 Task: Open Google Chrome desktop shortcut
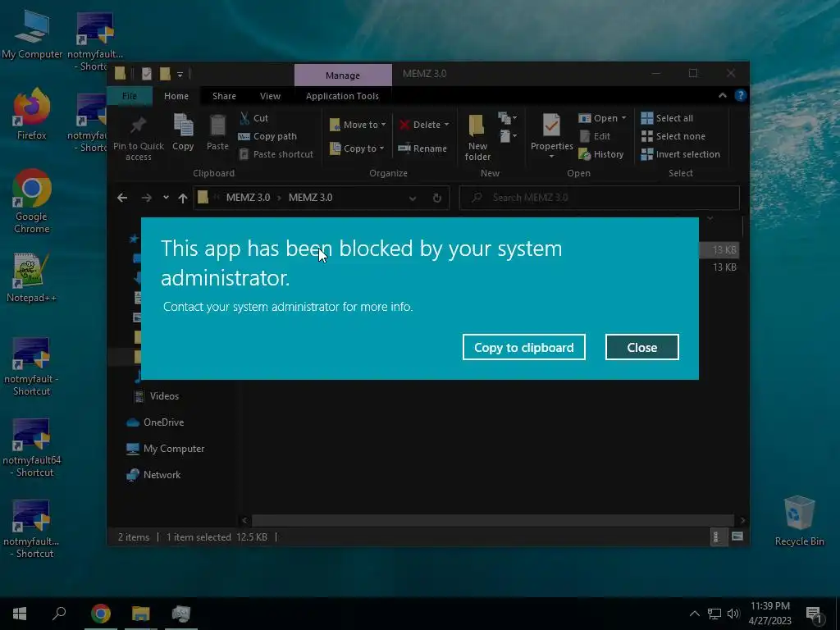click(x=32, y=201)
